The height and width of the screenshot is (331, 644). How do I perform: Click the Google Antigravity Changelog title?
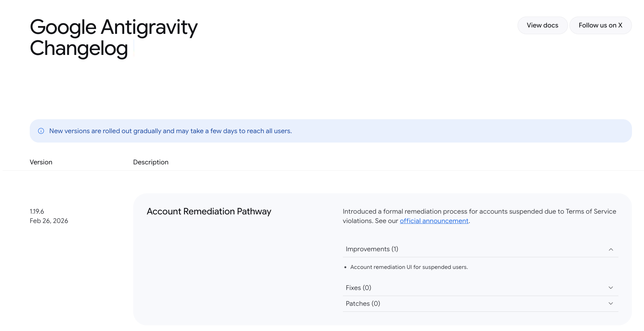click(x=113, y=38)
